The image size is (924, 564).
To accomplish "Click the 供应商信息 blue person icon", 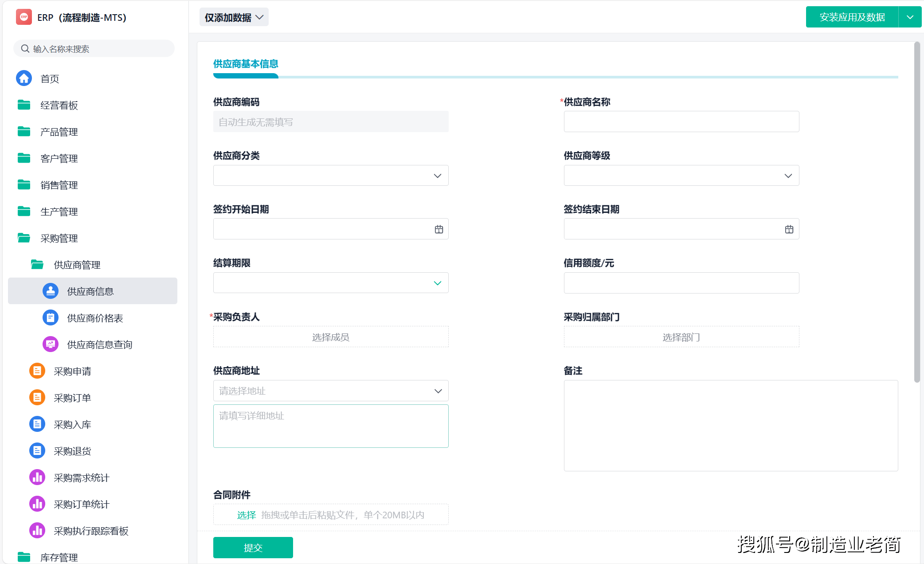I will tap(51, 291).
